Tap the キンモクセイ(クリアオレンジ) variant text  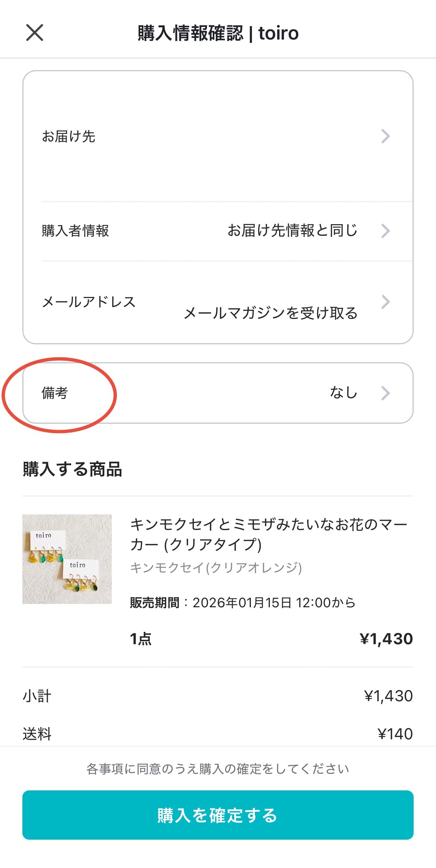click(x=216, y=568)
